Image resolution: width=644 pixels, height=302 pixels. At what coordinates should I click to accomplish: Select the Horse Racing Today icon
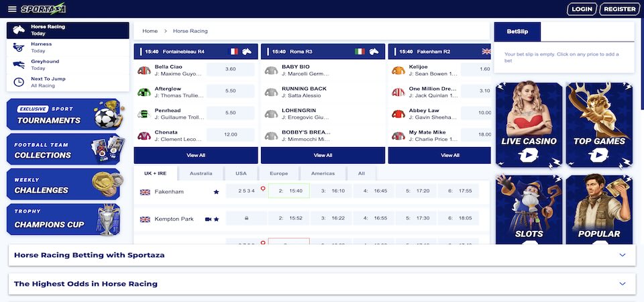point(19,30)
